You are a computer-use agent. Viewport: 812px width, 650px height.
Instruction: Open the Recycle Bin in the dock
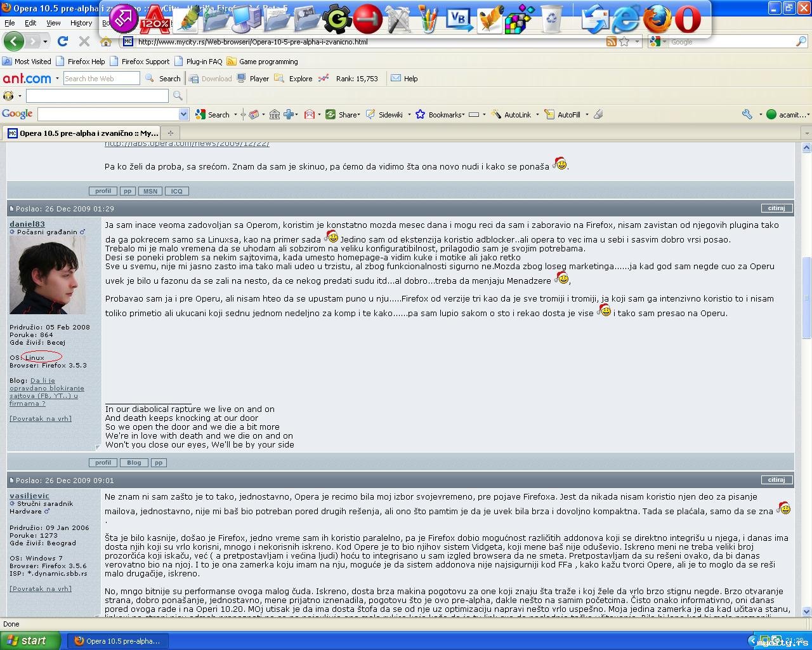tap(553, 19)
